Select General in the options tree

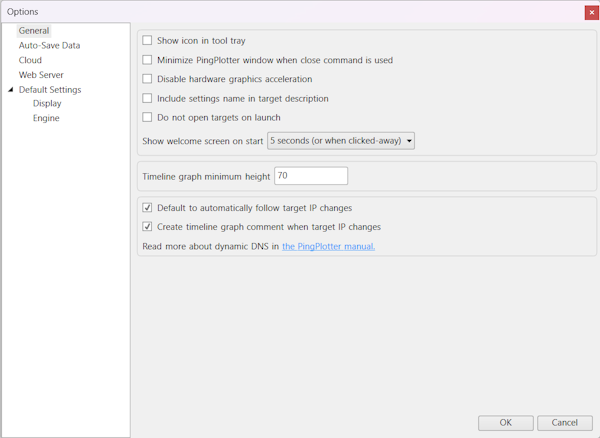[x=34, y=31]
